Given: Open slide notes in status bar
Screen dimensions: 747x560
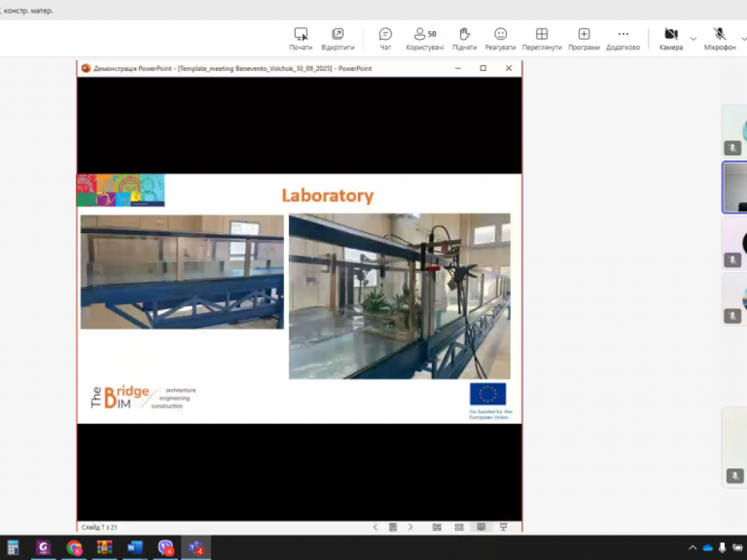Looking at the screenshot, I should coord(393,527).
